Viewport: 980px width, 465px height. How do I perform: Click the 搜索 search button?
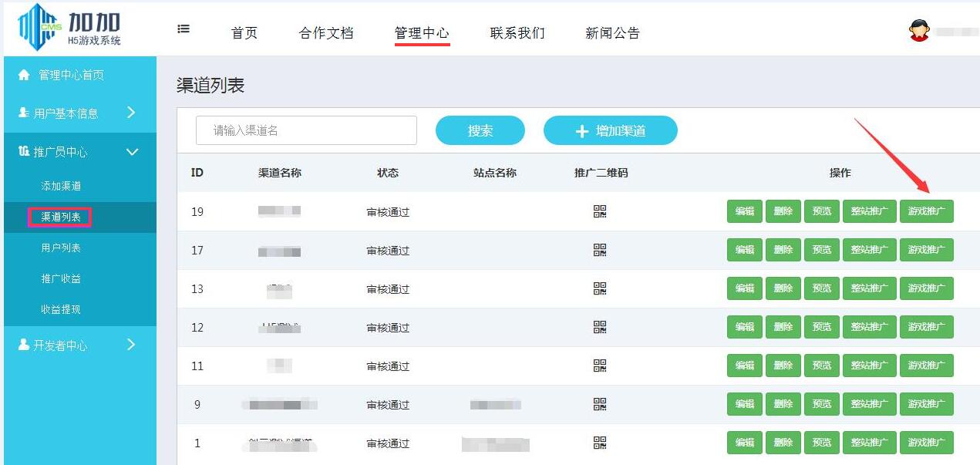[480, 130]
